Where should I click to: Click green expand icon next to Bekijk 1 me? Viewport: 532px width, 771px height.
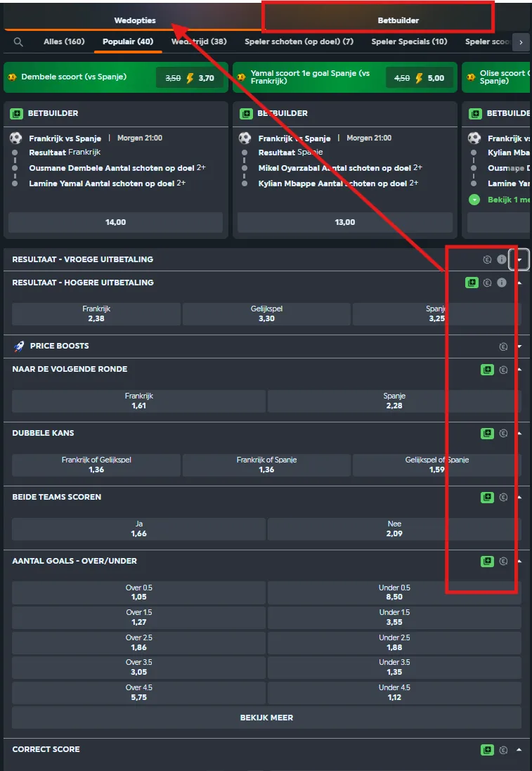(x=474, y=200)
